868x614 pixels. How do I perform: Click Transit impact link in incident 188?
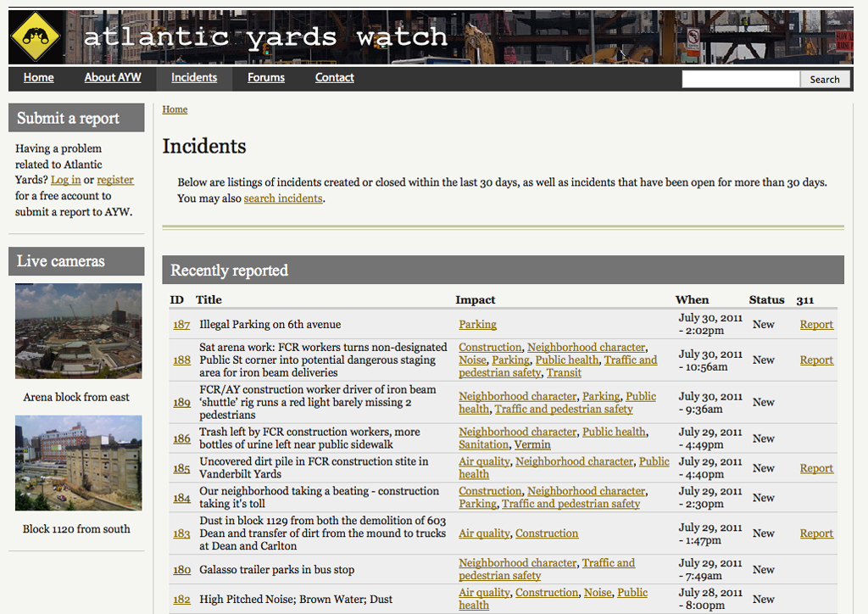[564, 372]
